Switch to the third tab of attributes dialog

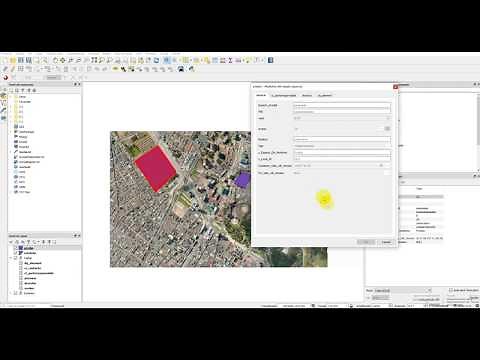(x=307, y=95)
